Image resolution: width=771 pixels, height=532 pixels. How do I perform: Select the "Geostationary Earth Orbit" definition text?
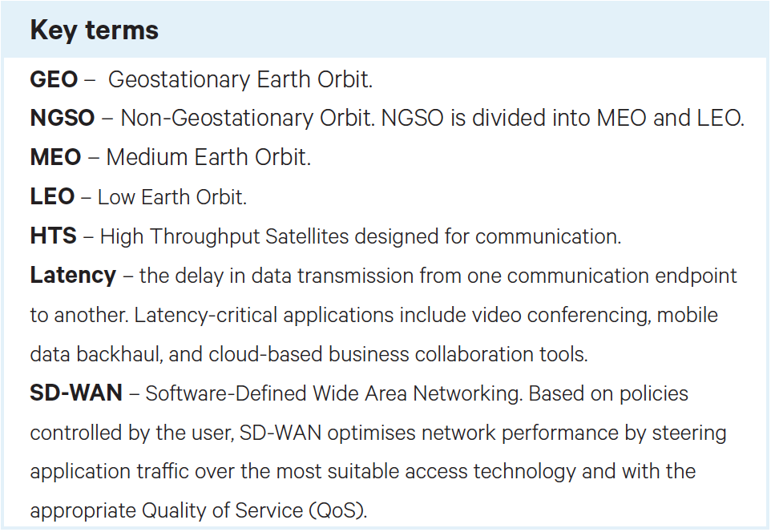(240, 79)
